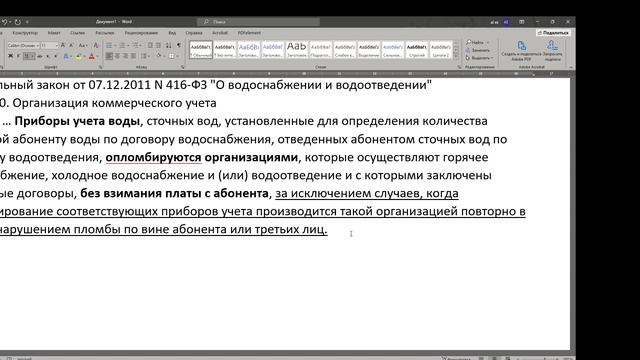This screenshot has height=360, width=640.
Task: Open the Ribbon Display Options icon
Action: point(522,22)
